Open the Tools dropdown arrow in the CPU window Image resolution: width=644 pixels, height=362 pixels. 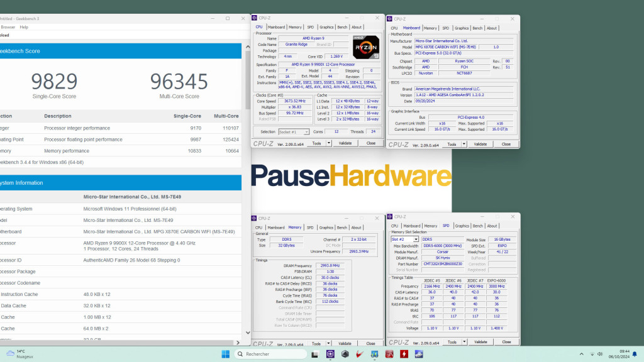328,143
